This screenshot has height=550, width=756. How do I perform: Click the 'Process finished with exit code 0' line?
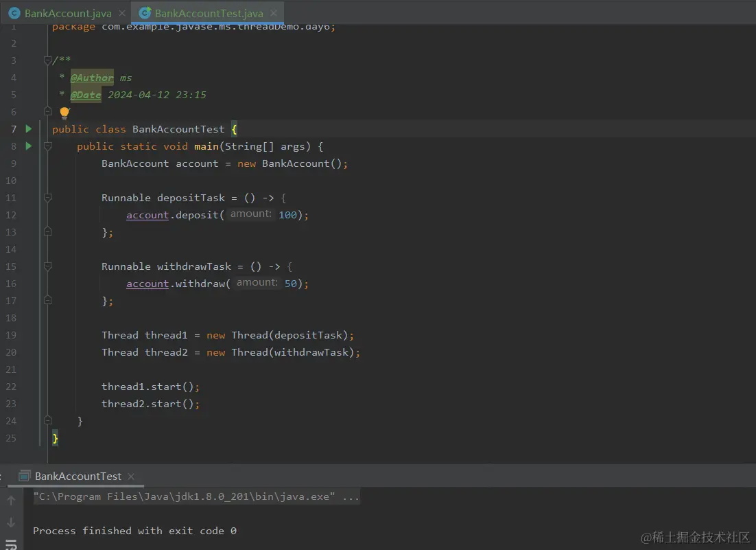[x=134, y=531]
